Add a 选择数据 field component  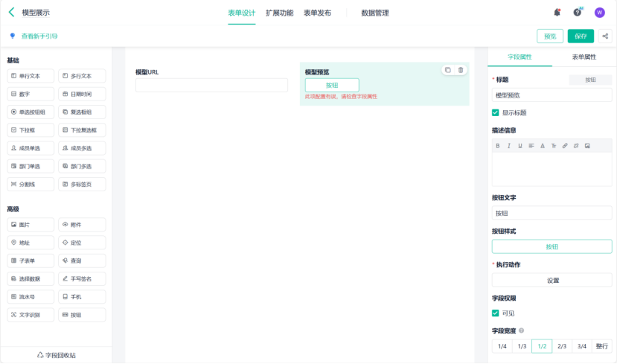[31, 279]
